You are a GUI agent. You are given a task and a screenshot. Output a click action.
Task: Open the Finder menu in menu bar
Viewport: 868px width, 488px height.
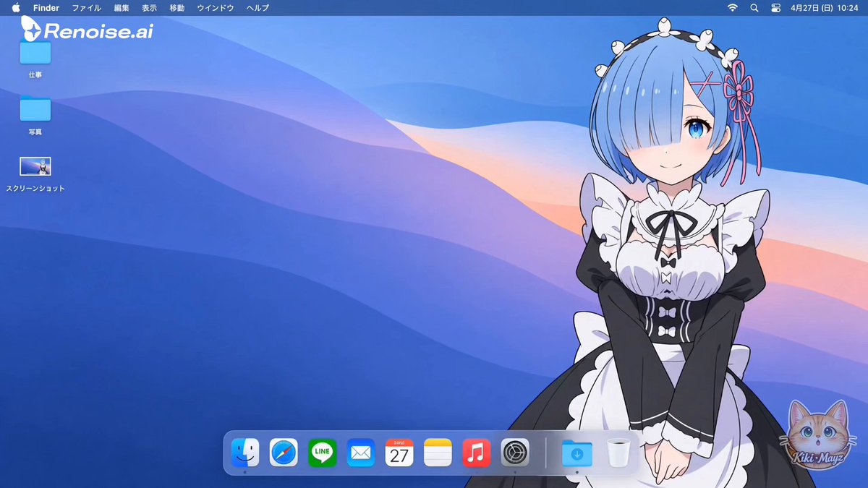pyautogui.click(x=46, y=8)
